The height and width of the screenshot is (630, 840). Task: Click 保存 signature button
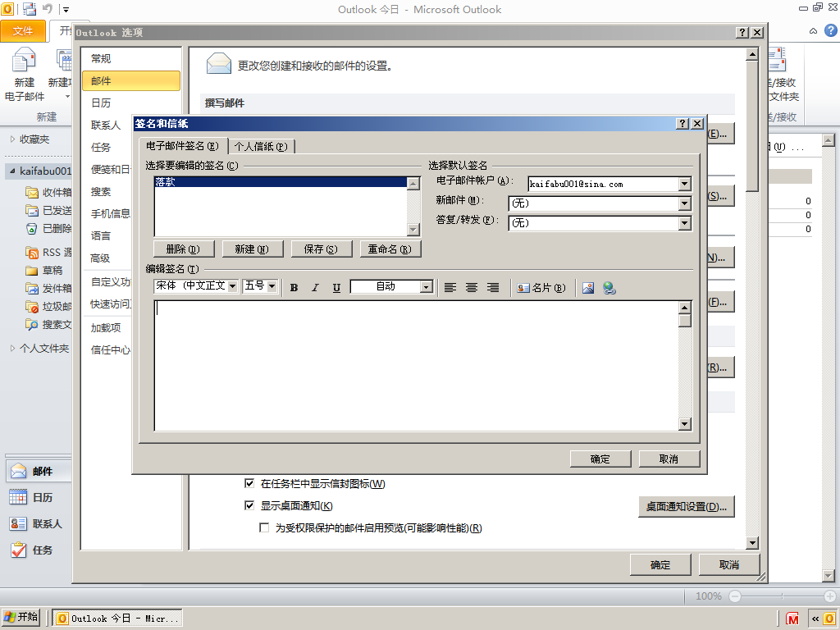[321, 249]
